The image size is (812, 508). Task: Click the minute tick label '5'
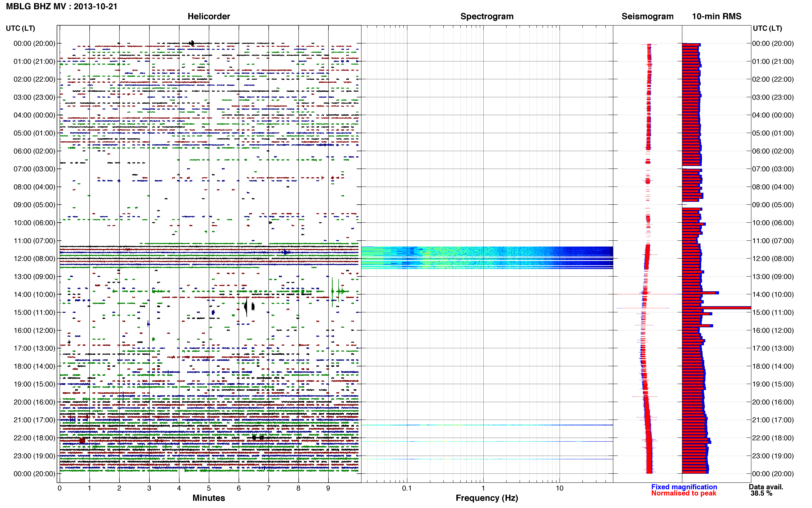coord(208,488)
